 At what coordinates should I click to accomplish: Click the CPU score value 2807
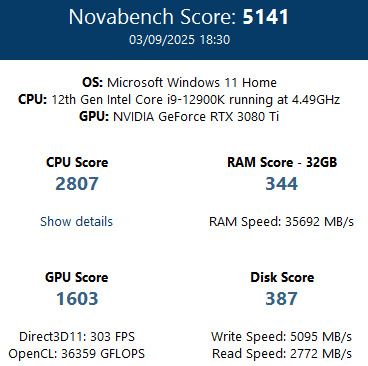[77, 184]
